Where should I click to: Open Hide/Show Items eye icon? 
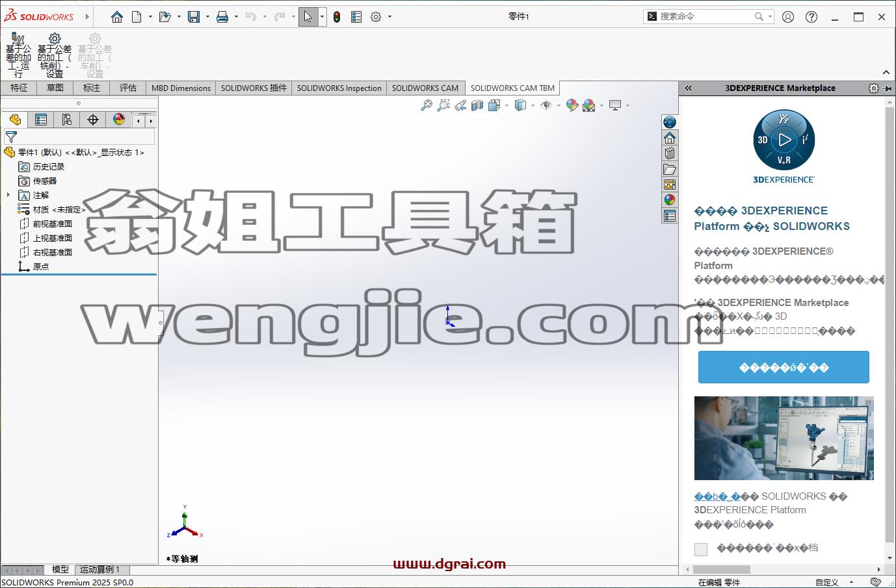coord(546,105)
